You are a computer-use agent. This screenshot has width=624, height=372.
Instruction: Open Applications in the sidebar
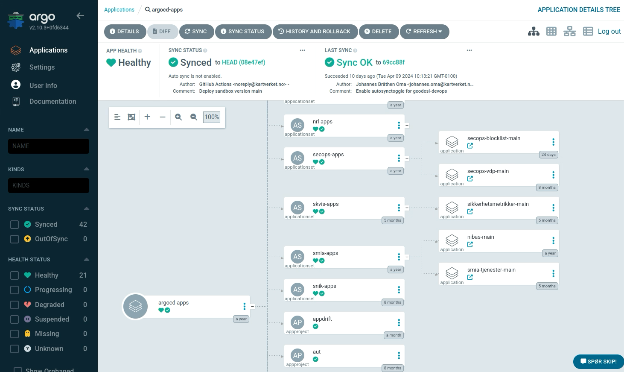point(48,50)
